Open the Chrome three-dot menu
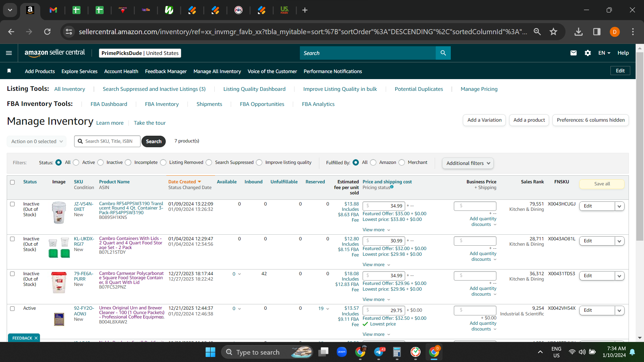Screen dimensions: 644x362 point(633,32)
